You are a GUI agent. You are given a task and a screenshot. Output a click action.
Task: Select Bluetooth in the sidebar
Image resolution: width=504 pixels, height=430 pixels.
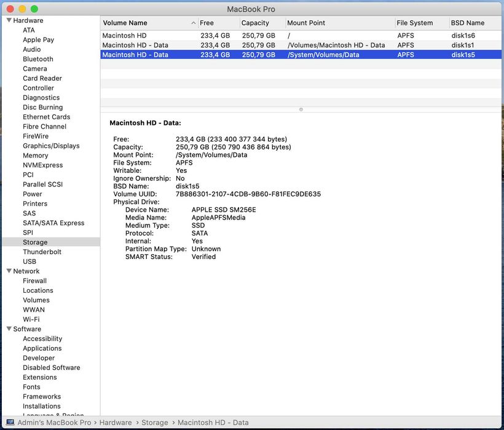38,59
